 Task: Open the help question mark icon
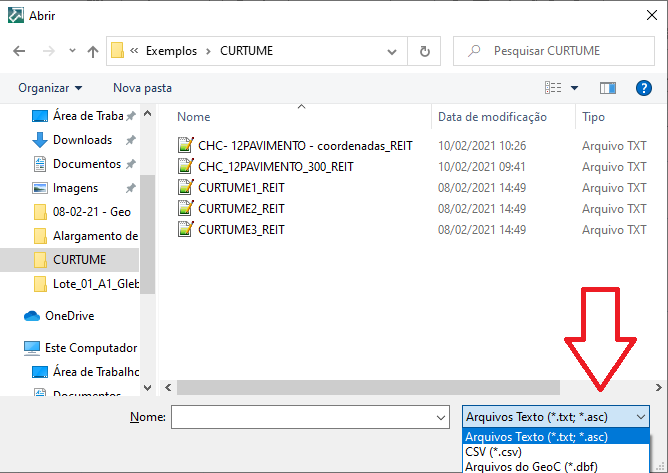tap(644, 88)
